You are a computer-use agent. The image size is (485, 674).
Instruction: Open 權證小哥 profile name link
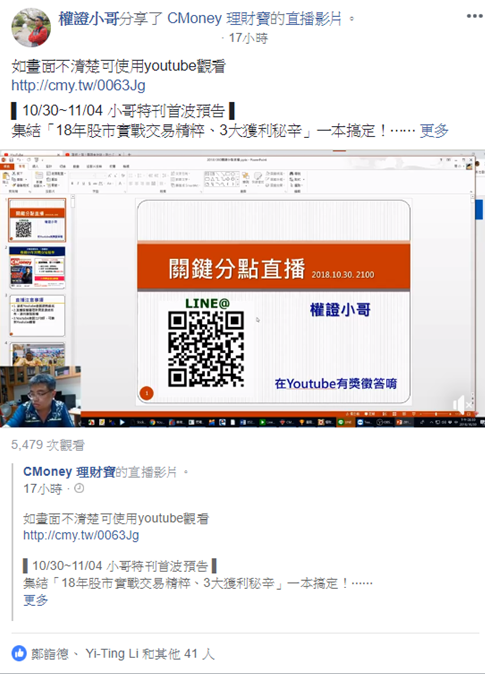pyautogui.click(x=89, y=18)
